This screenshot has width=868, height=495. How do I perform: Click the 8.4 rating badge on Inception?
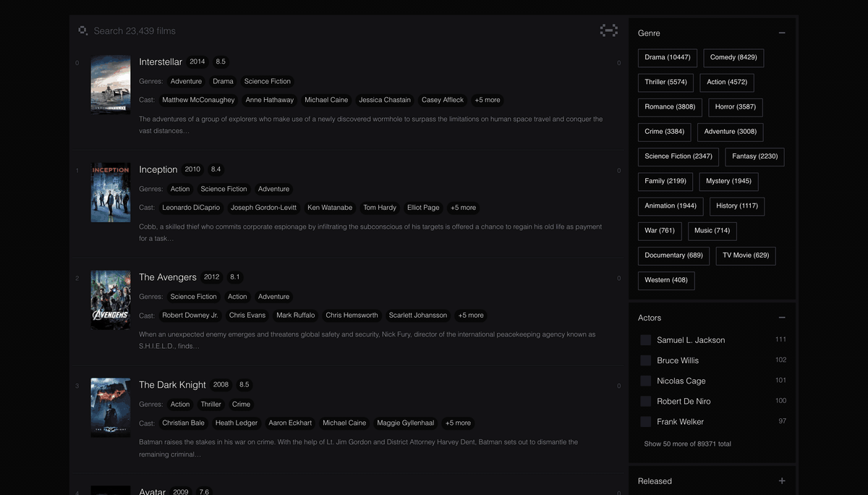[216, 169]
